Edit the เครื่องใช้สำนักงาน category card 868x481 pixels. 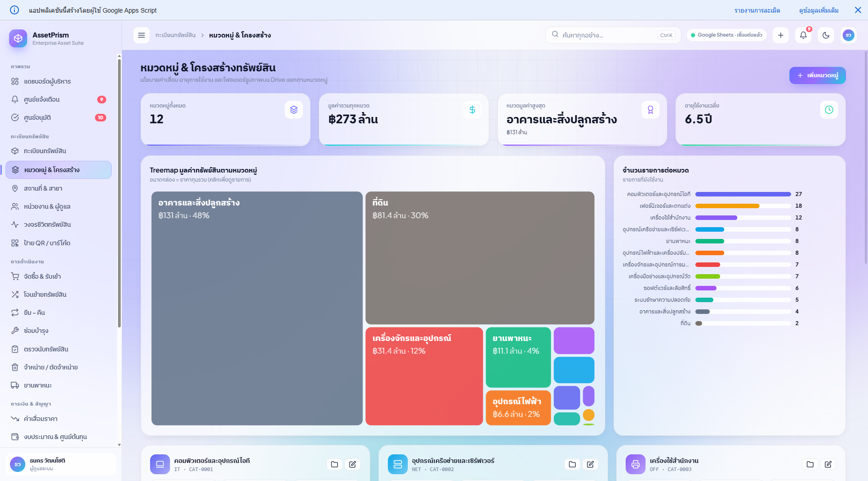pos(828,464)
